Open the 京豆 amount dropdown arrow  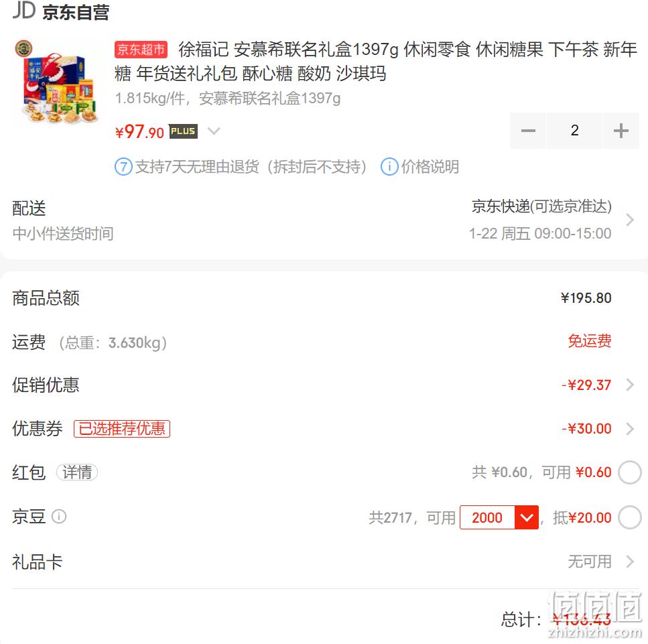(527, 517)
